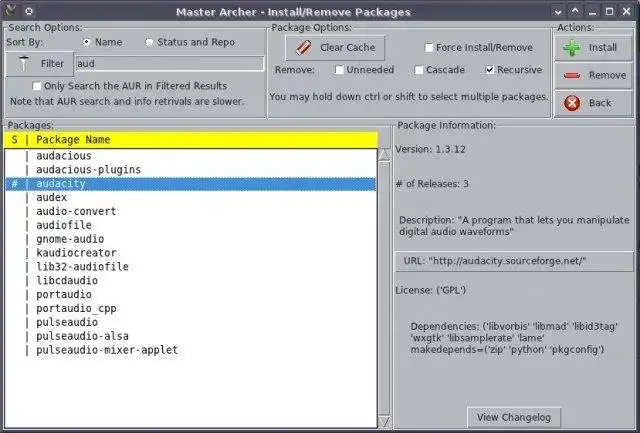Enable Only Search the AUR checkbox
This screenshot has height=433, width=640.
tap(37, 86)
